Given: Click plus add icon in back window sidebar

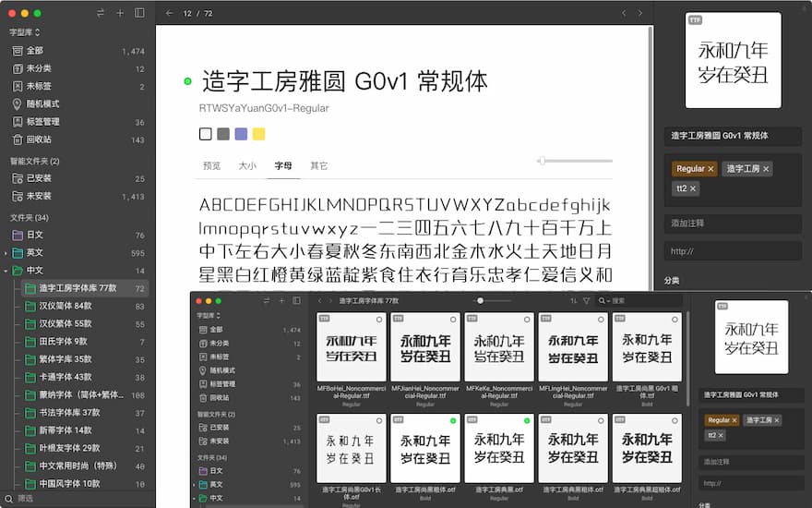Looking at the screenshot, I should pos(120,13).
